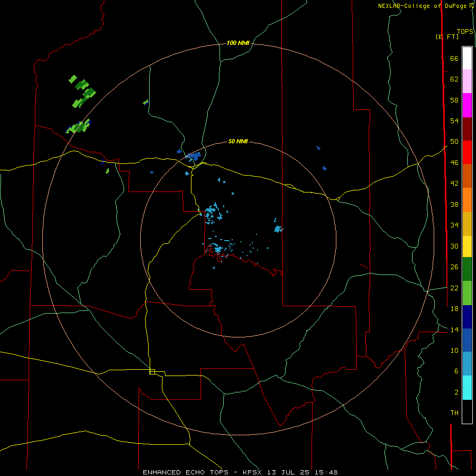Select the navy blue legend swatch

(x=467, y=317)
